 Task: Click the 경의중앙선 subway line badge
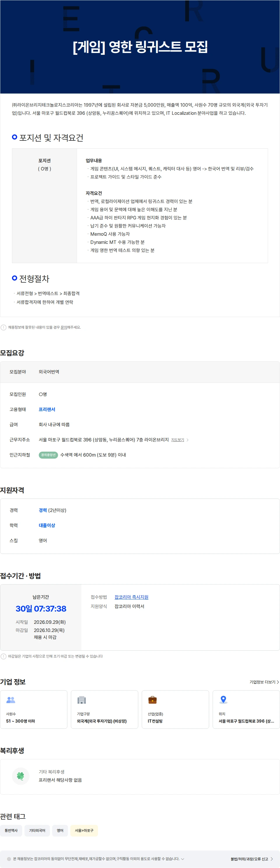tap(48, 455)
